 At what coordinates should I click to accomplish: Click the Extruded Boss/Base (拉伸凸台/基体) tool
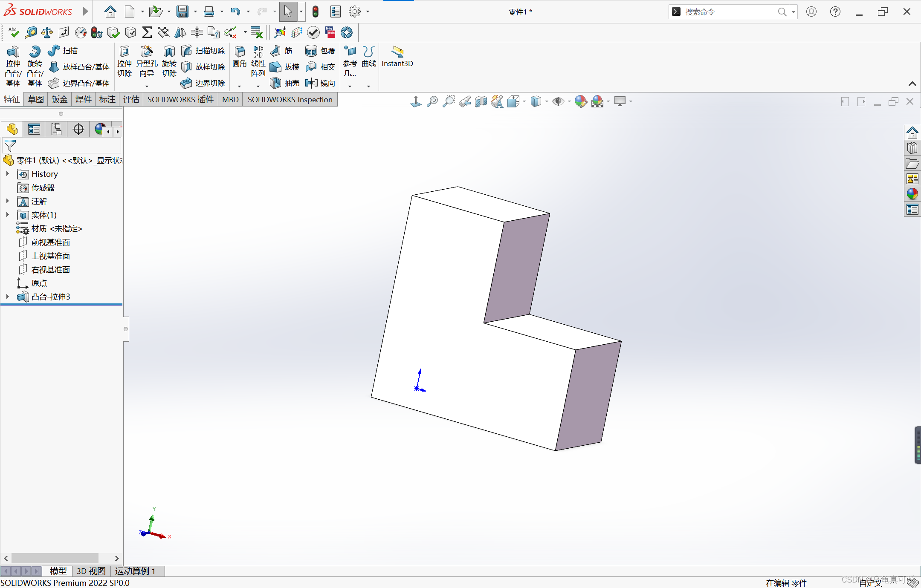[x=13, y=66]
